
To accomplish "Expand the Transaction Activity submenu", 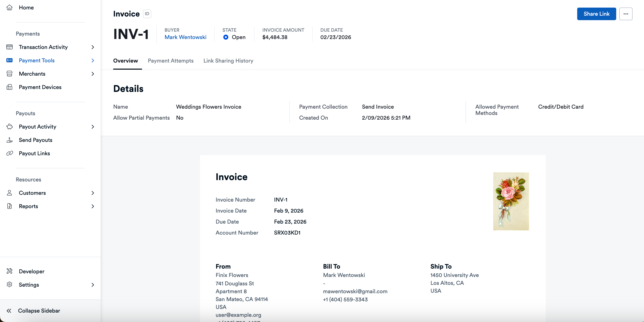I will (x=93, y=47).
